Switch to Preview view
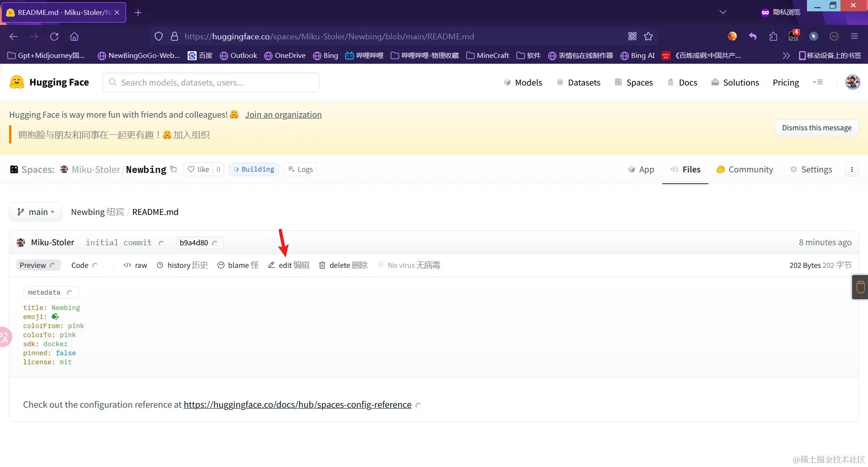Viewport: 868px width, 467px height. [x=38, y=265]
